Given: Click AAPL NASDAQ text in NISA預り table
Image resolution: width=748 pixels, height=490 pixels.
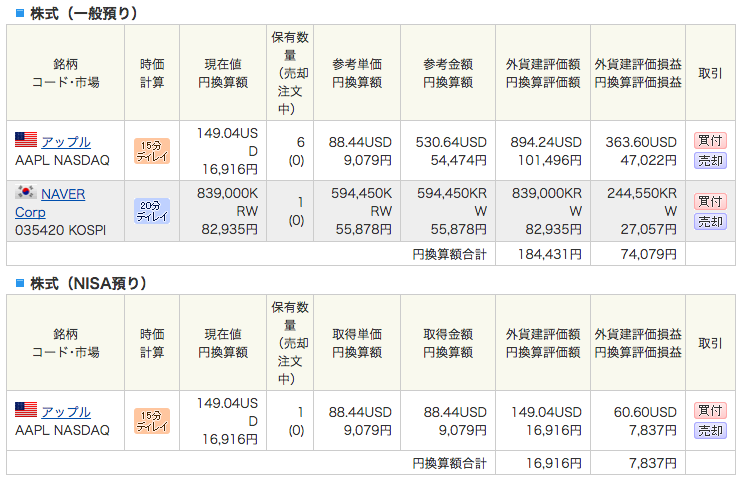Looking at the screenshot, I should (62, 430).
